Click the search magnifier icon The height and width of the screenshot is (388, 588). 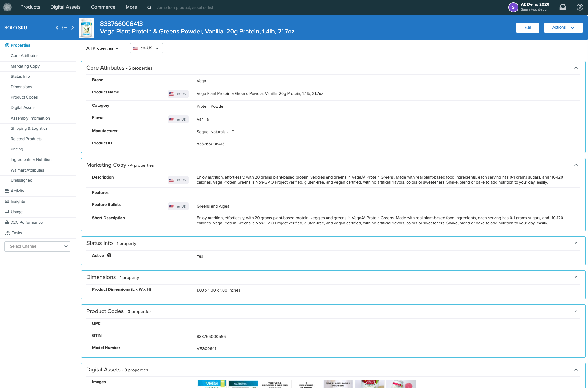pyautogui.click(x=149, y=8)
